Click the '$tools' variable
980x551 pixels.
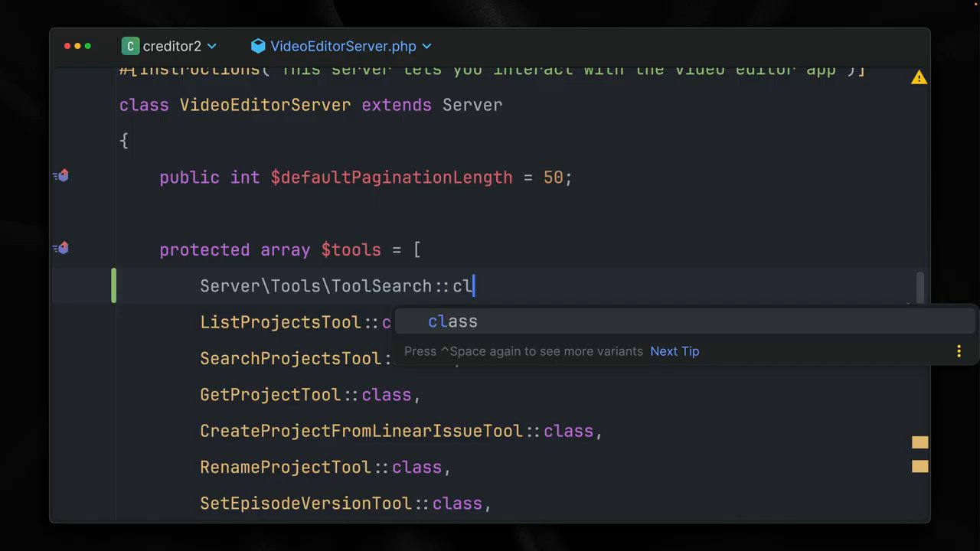351,250
